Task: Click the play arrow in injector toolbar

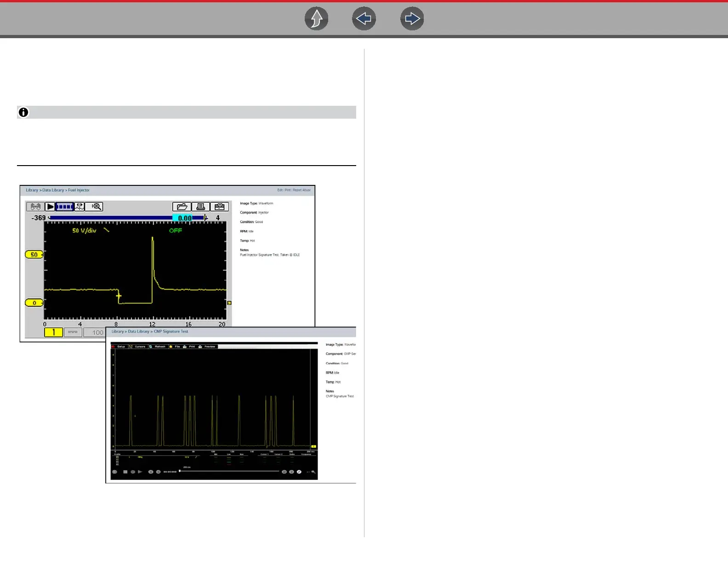Action: pyautogui.click(x=50, y=207)
